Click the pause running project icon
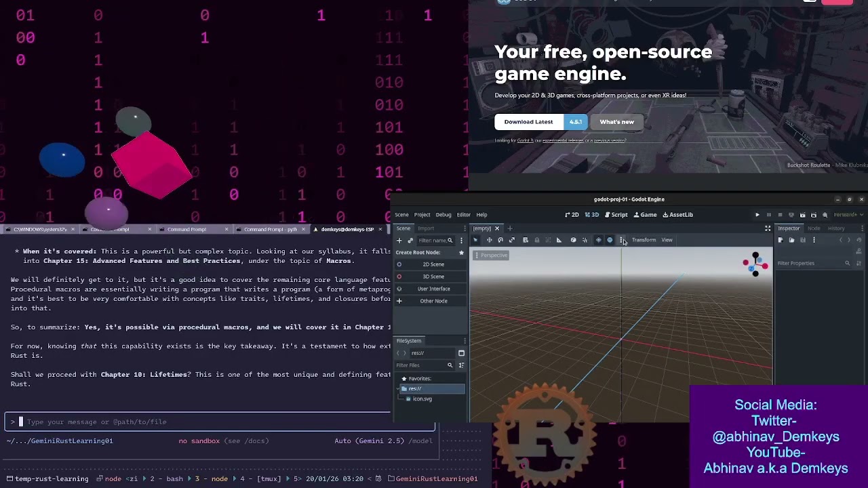The image size is (868, 488). click(769, 215)
